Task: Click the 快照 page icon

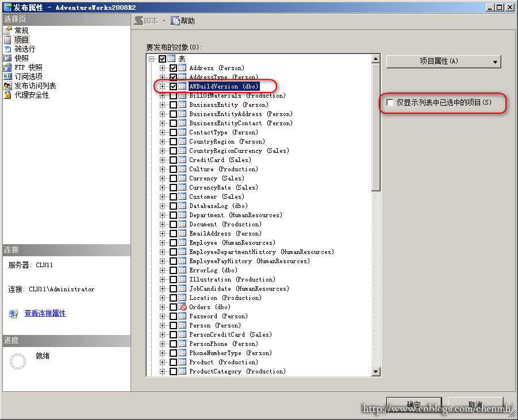Action: tap(7, 58)
